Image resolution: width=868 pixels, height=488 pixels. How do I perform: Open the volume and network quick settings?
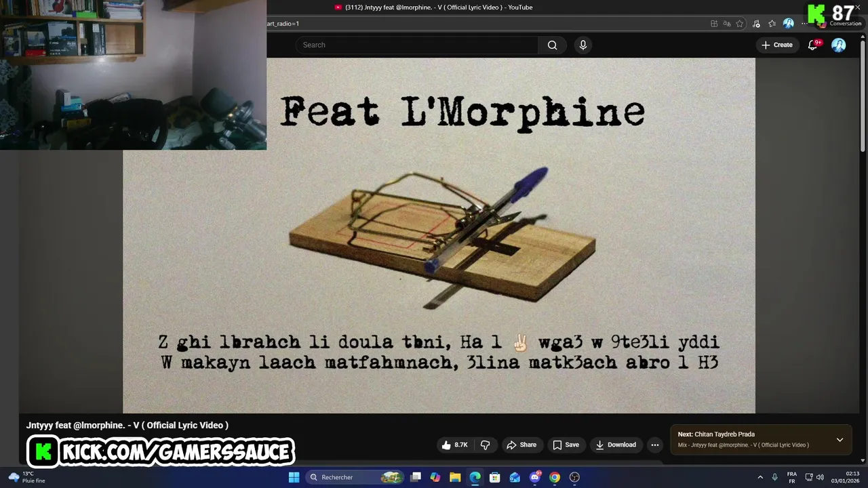[814, 477]
